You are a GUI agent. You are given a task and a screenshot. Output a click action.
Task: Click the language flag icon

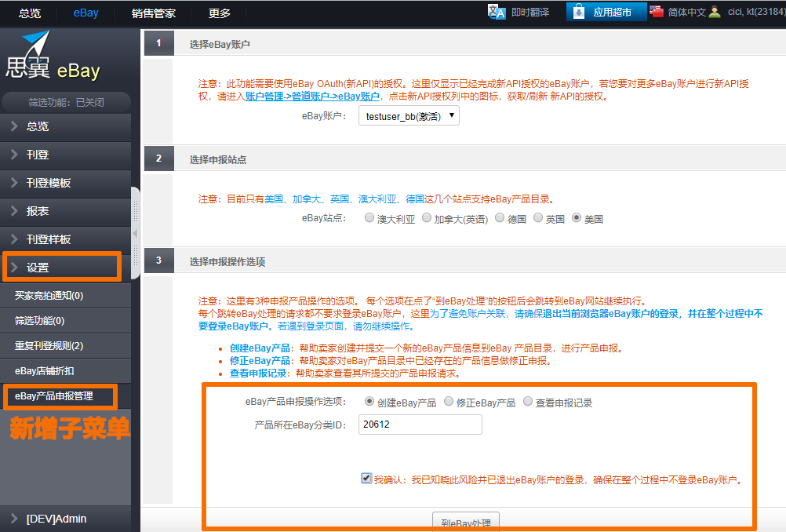tap(656, 11)
